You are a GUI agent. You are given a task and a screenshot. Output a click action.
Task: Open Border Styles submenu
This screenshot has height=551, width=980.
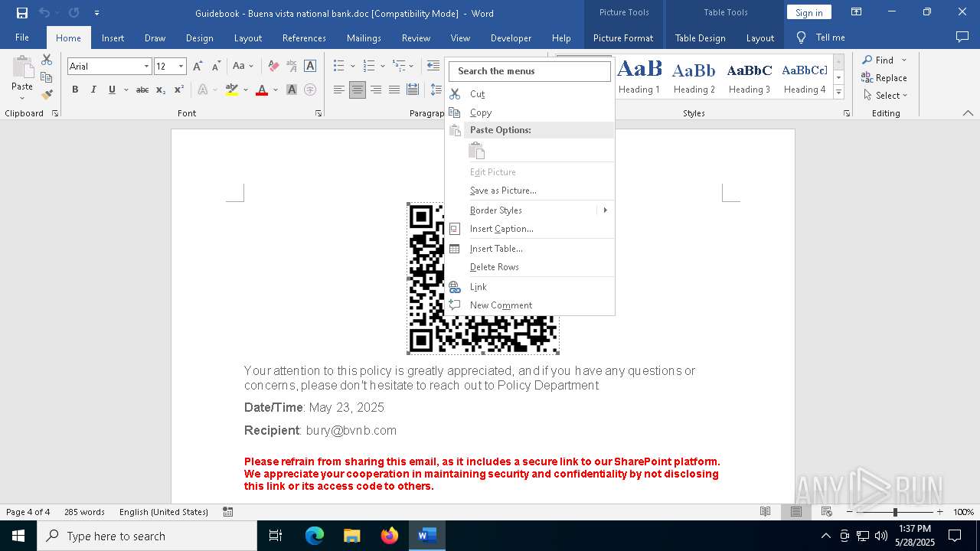530,210
